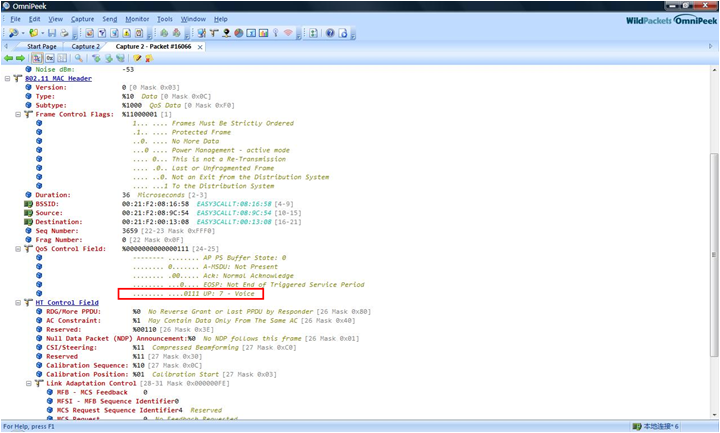
Task: Click the green next packet arrow
Action: tap(20, 58)
